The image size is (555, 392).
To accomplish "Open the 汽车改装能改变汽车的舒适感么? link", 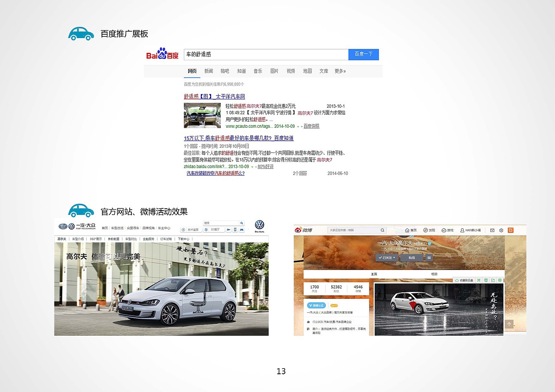I will tap(215, 173).
